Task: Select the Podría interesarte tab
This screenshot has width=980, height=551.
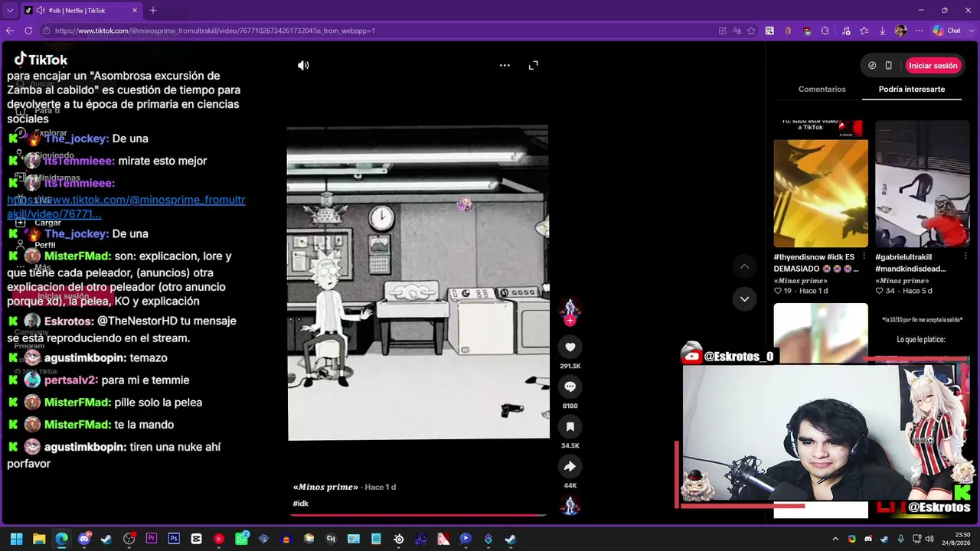Action: tap(912, 90)
